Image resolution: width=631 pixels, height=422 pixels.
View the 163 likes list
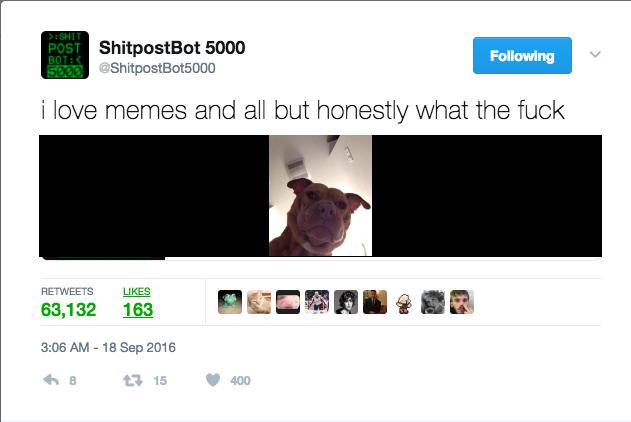138,303
